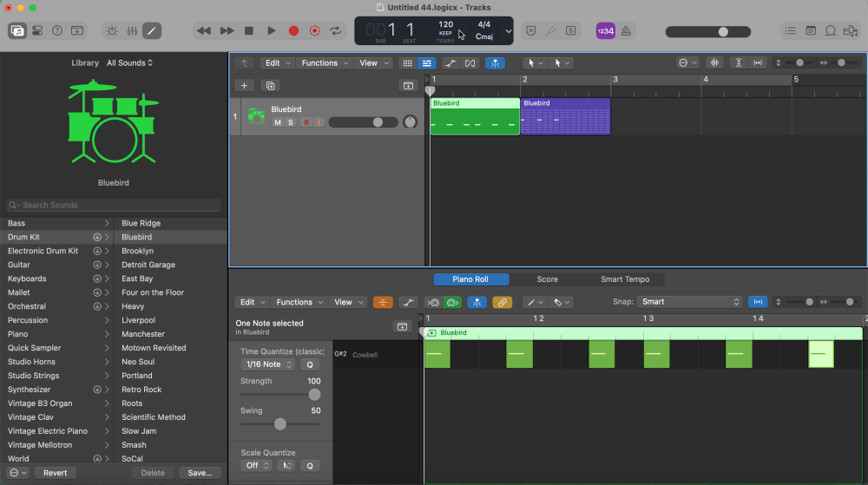Click the Revert button in Library
868x485 pixels.
55,473
